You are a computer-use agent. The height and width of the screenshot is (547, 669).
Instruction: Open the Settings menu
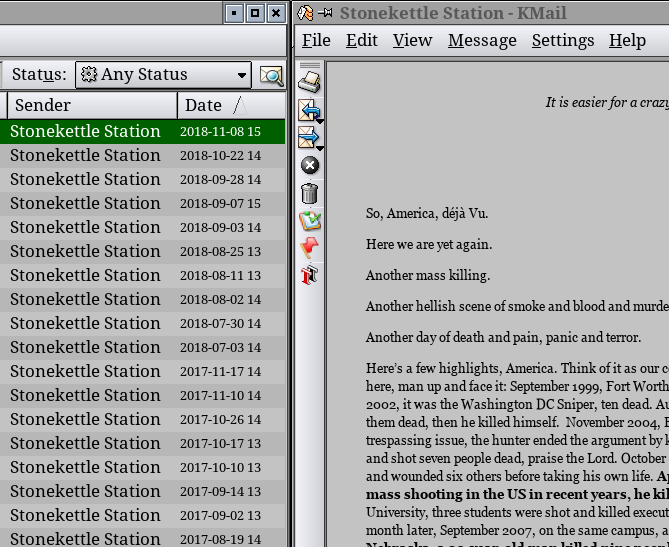pos(563,41)
